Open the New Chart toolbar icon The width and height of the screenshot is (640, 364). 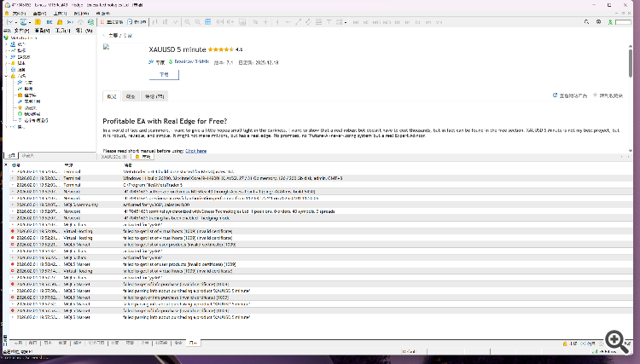pyautogui.click(x=9, y=22)
